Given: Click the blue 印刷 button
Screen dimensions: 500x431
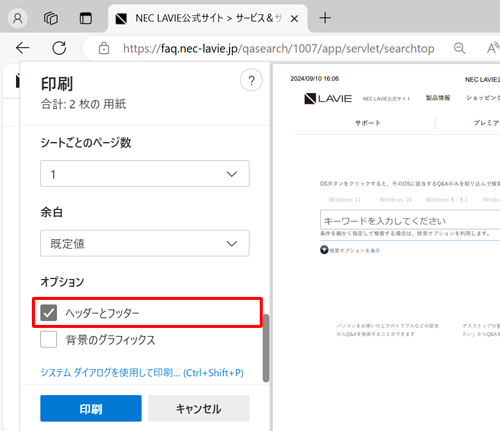Looking at the screenshot, I should click(x=91, y=408).
